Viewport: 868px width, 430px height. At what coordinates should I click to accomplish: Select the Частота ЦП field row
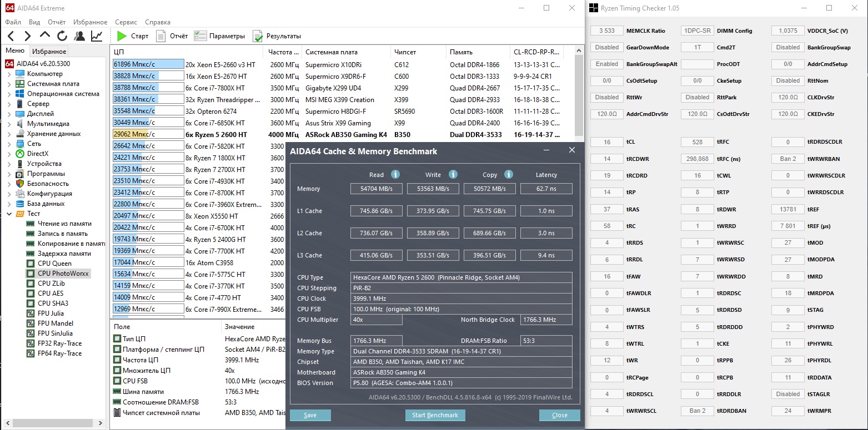199,360
